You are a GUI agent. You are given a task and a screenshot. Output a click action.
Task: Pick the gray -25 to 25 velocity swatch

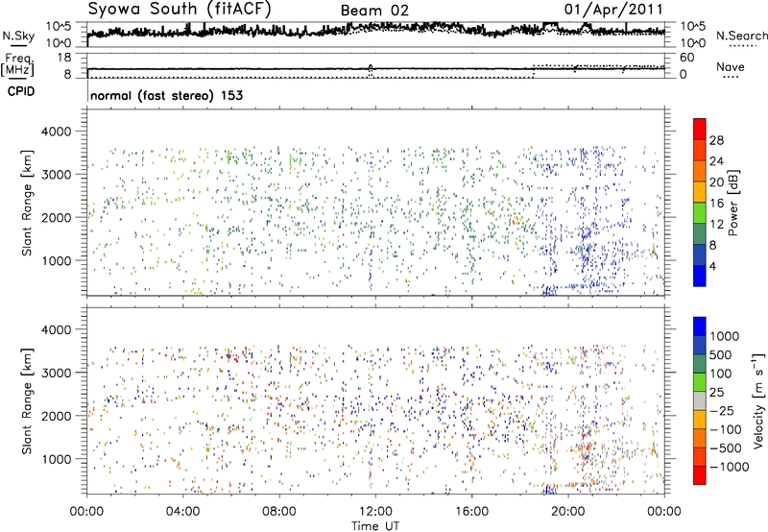(x=700, y=400)
